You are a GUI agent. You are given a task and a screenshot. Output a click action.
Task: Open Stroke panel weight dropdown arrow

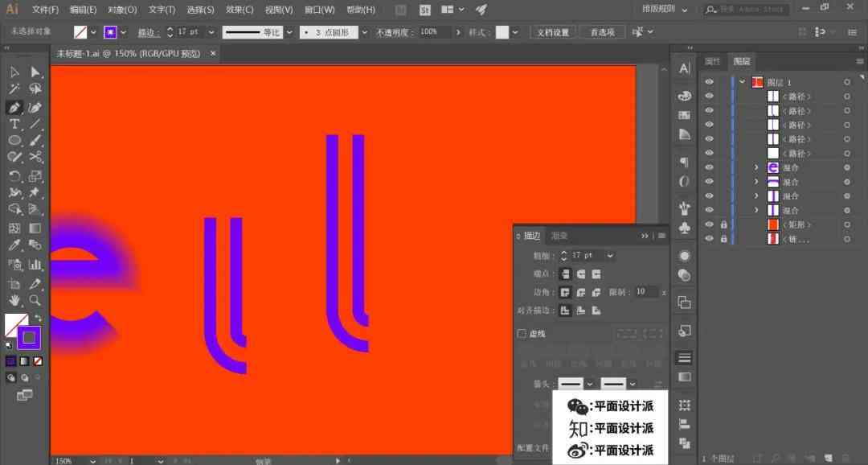tap(609, 256)
